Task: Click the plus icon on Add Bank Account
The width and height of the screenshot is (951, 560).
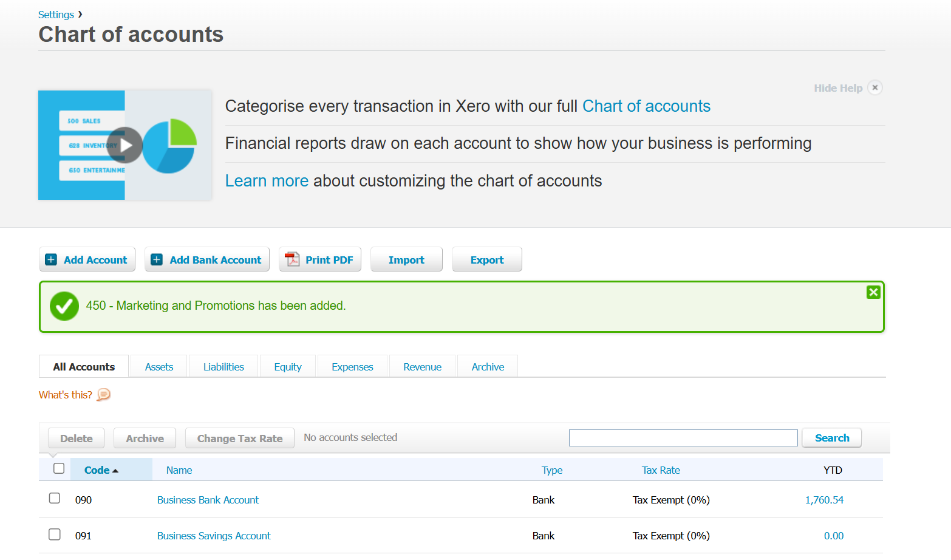Action: point(157,260)
